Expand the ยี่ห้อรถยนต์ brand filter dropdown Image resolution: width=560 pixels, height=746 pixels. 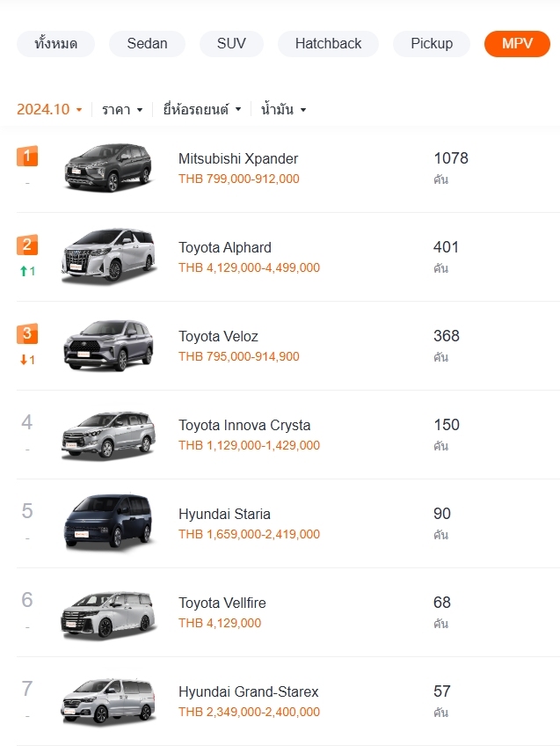202,109
